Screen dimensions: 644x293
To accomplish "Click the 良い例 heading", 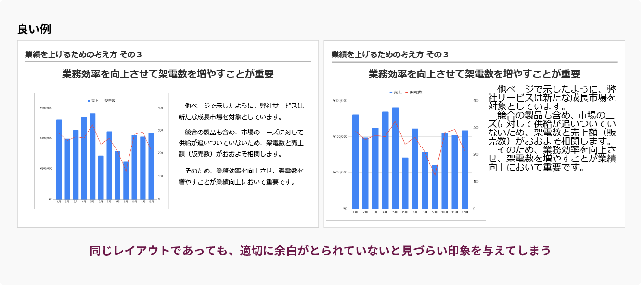I will [x=34, y=29].
